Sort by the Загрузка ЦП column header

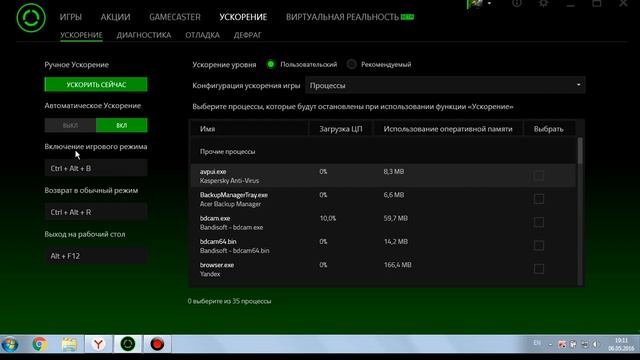coord(340,129)
